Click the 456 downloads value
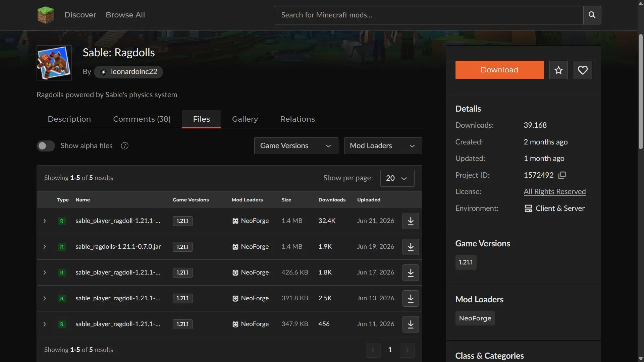Image resolution: width=644 pixels, height=362 pixels. 324,324
